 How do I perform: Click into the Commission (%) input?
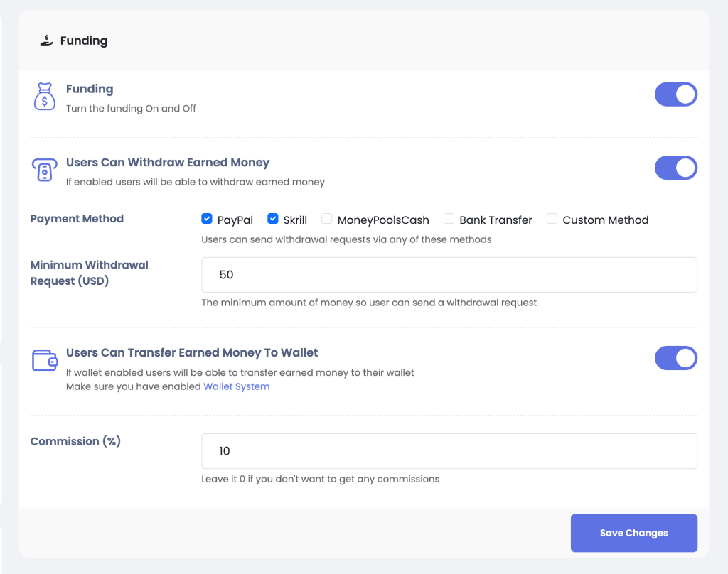pyautogui.click(x=449, y=451)
